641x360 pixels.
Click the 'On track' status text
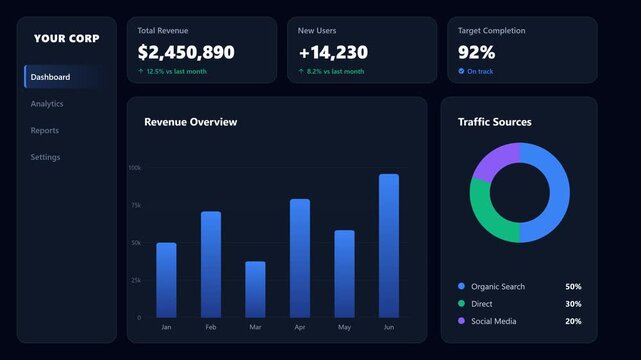(480, 71)
